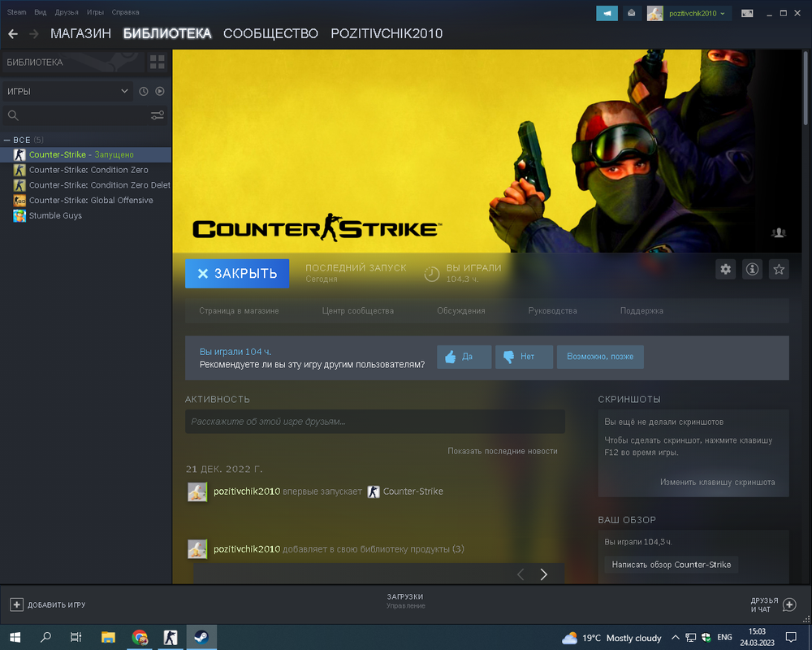Show previous item in activity carousel

tap(520, 574)
